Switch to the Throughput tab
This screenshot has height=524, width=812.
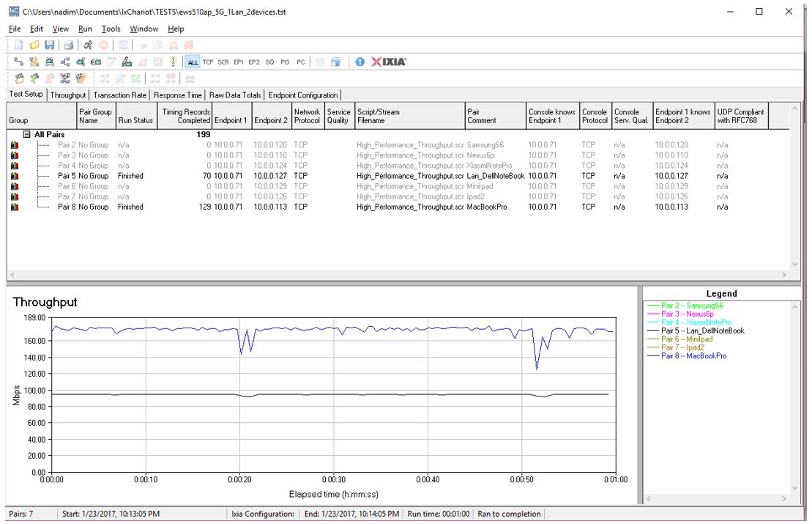pos(68,95)
